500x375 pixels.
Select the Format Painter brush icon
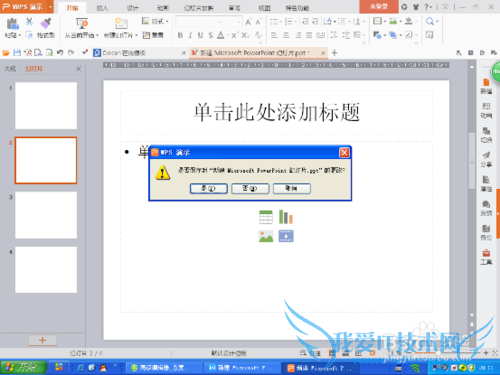tap(45, 23)
